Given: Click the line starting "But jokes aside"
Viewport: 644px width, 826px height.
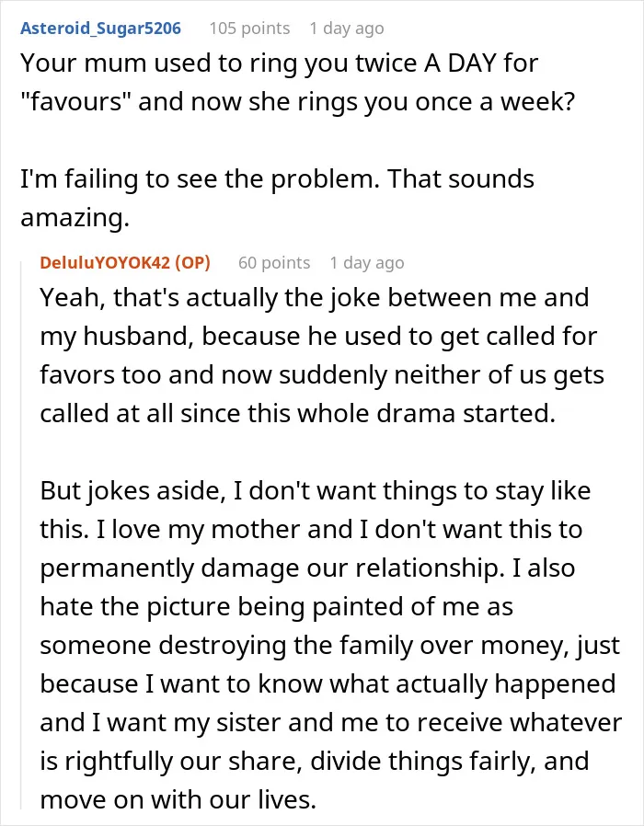Looking at the screenshot, I should pyautogui.click(x=316, y=491).
